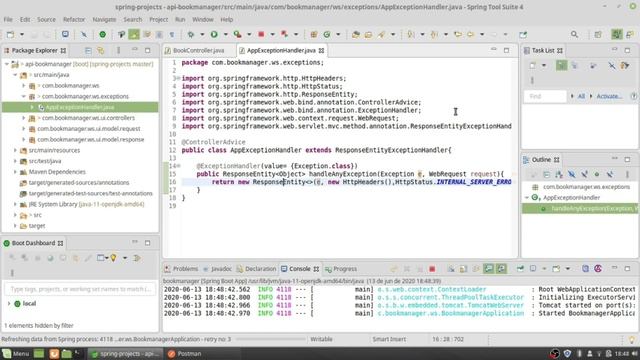
Task: Close the AppExceptionHandler.java editor tab
Action: tap(322, 51)
